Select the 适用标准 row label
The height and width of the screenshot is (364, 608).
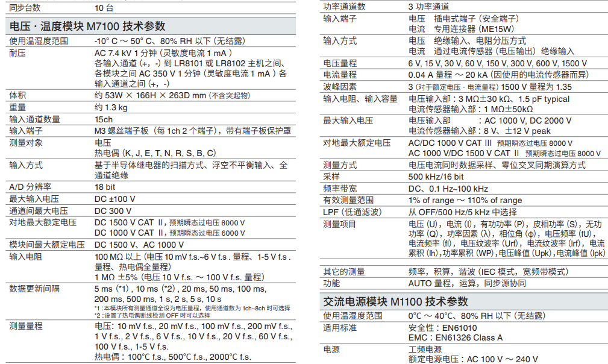point(340,327)
